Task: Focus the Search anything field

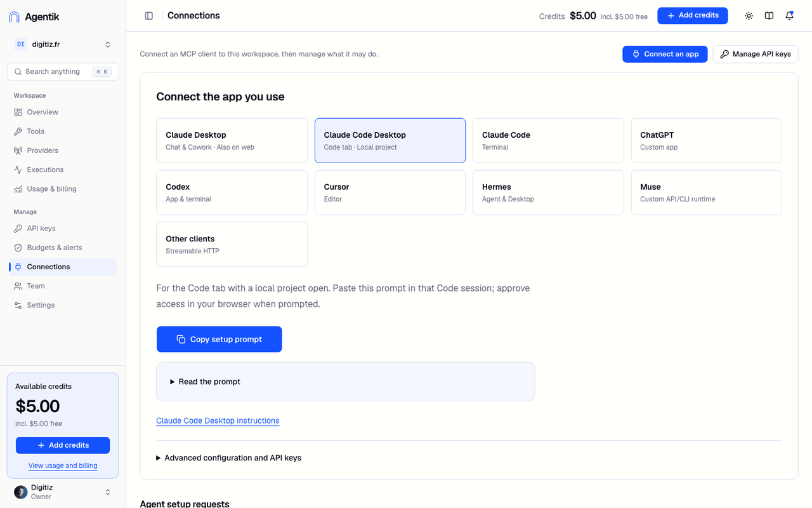Action: tap(63, 72)
